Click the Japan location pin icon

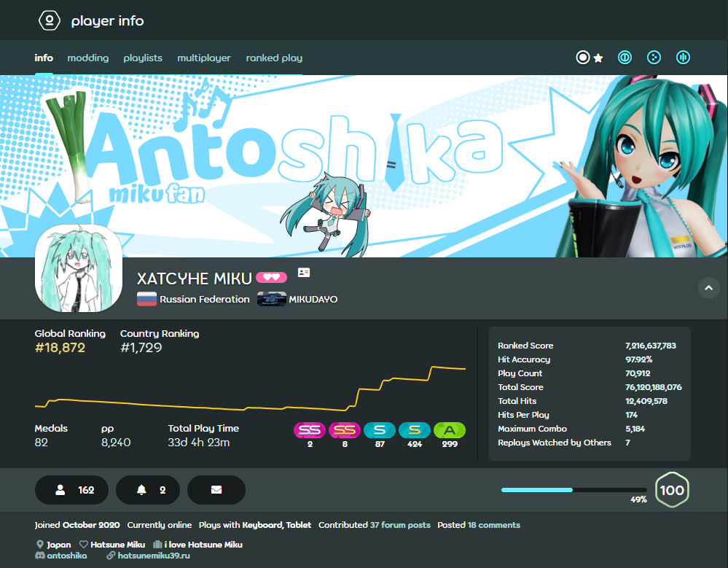(40, 545)
